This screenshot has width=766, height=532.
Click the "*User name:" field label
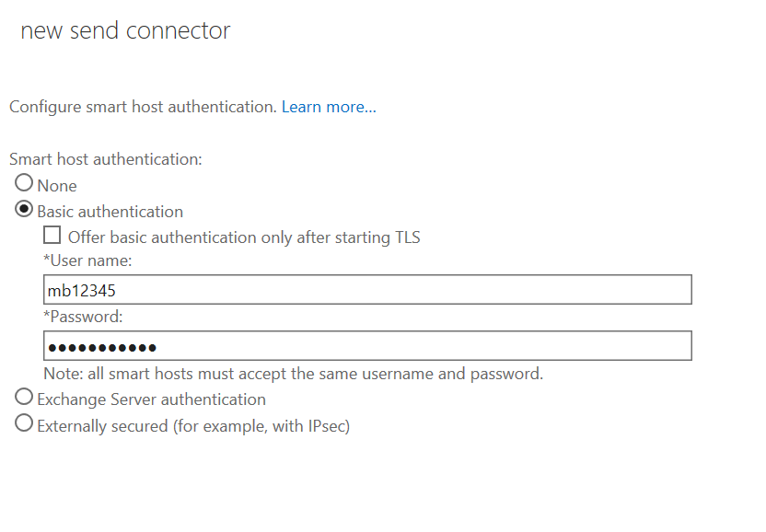click(88, 260)
